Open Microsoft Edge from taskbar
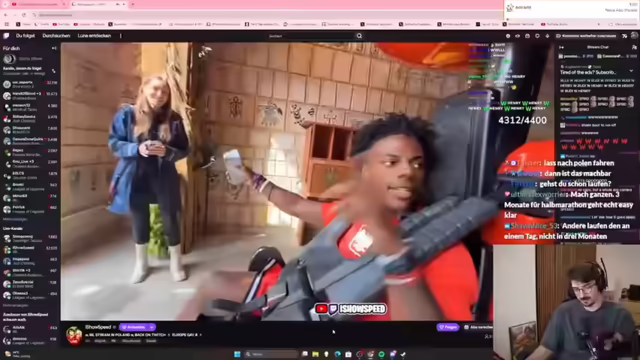640x360 pixels. [x=338, y=354]
